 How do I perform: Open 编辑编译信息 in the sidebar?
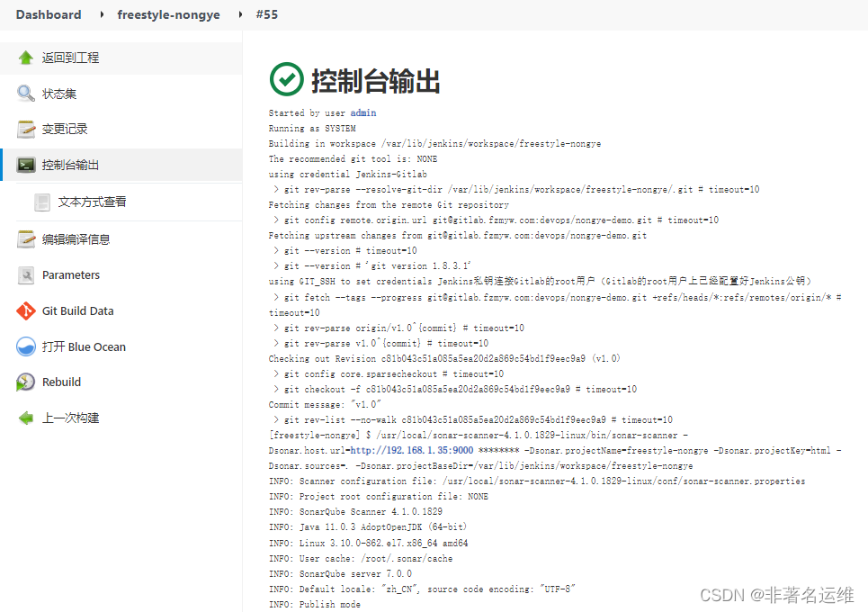click(76, 239)
